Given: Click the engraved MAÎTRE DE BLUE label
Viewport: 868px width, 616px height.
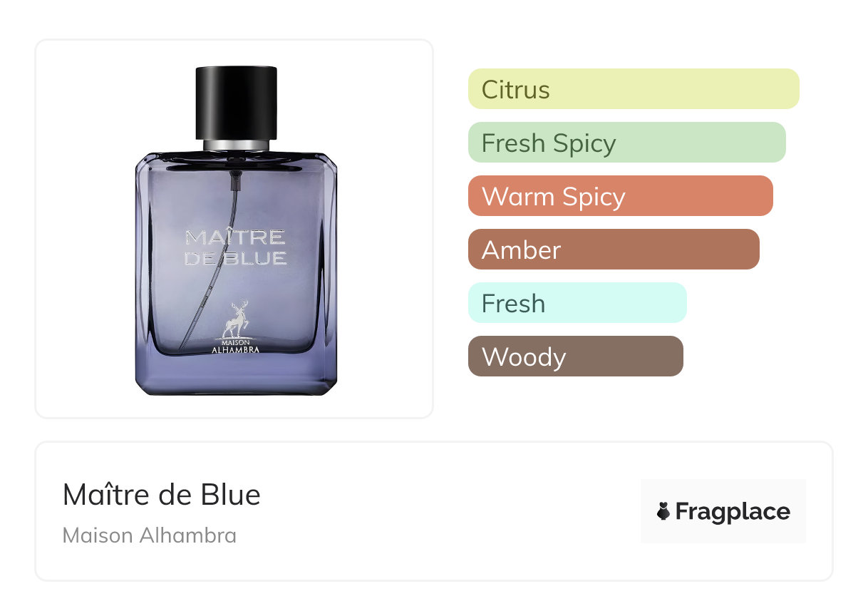Looking at the screenshot, I should click(236, 247).
